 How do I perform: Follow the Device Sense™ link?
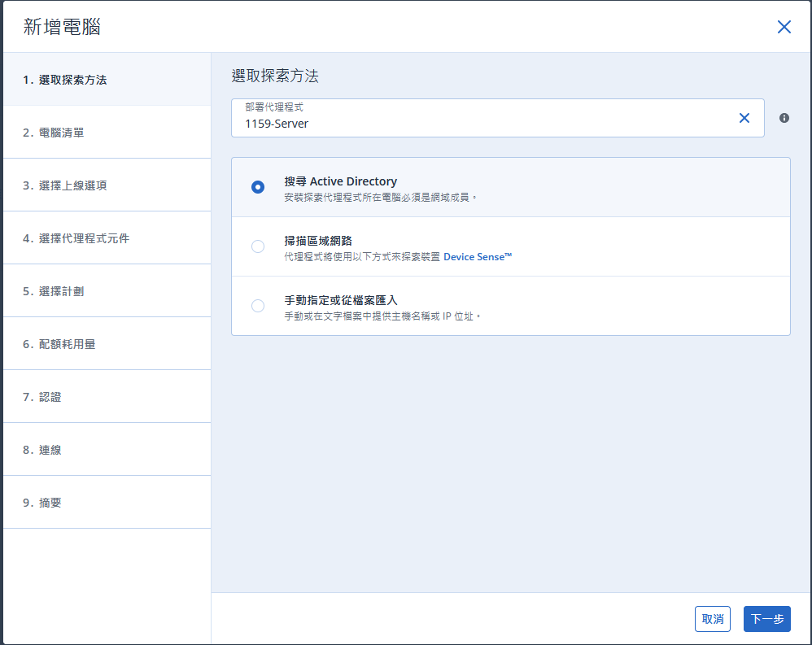[478, 257]
